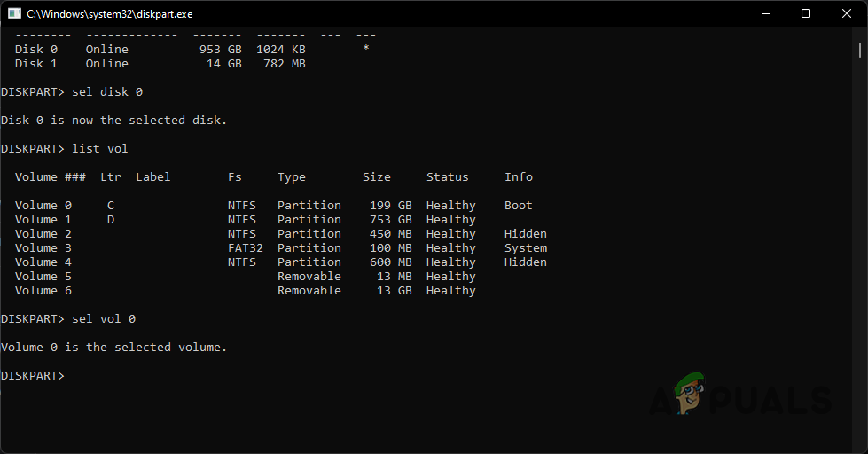Viewport: 868px width, 454px height.
Task: Click the empty DISKPART> prompt at bottom
Action: tap(34, 376)
